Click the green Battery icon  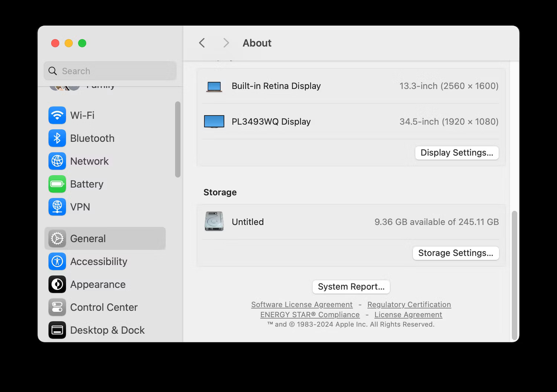coord(57,184)
